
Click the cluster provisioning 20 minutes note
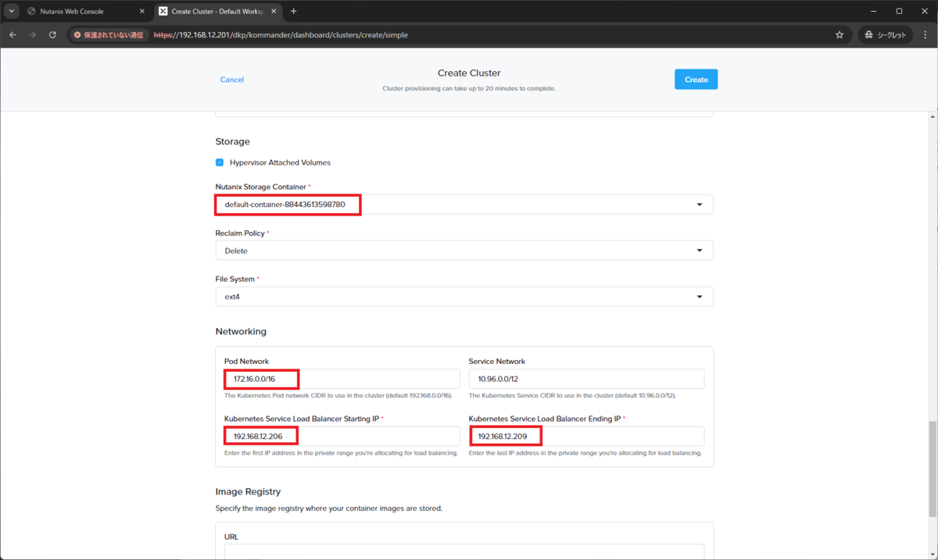(x=469, y=88)
